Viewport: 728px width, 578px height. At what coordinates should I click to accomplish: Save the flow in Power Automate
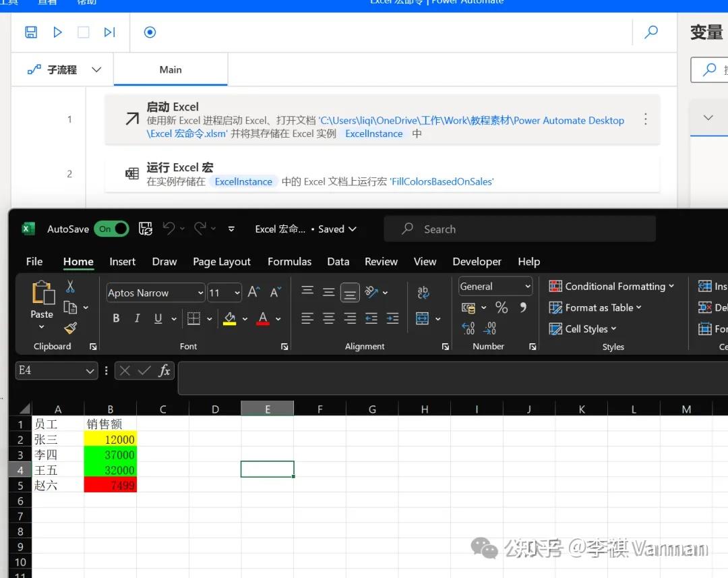click(31, 32)
